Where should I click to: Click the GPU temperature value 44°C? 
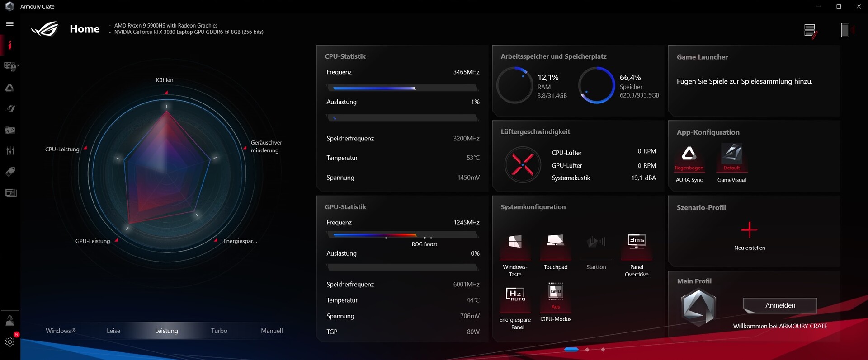tap(473, 300)
